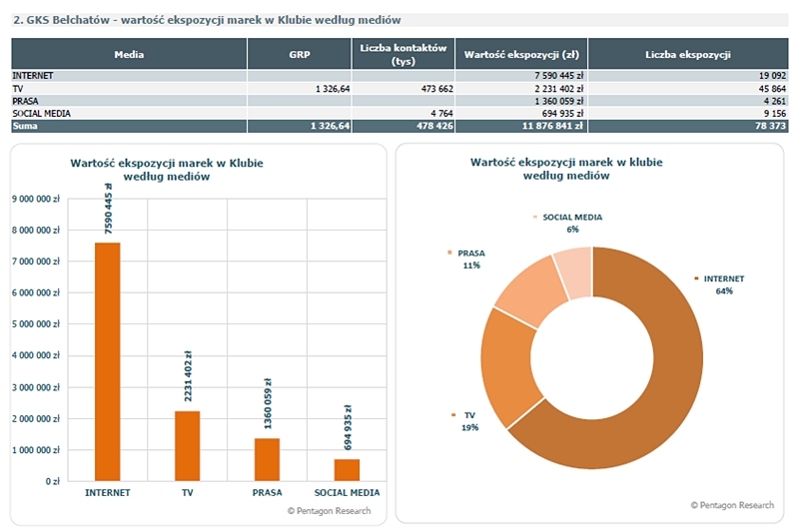Click the vertical bar label '2231 402 zł'
This screenshot has height=532, width=799.
tap(188, 375)
